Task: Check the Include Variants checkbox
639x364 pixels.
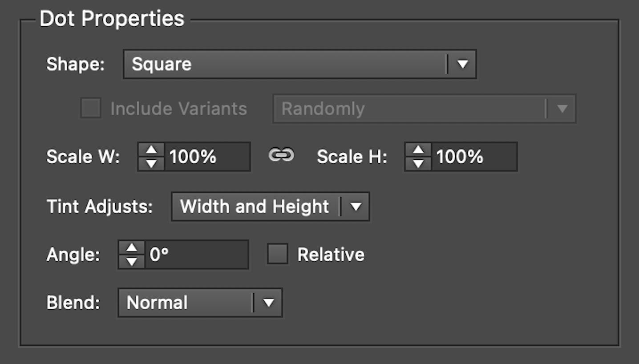Action: coord(90,108)
